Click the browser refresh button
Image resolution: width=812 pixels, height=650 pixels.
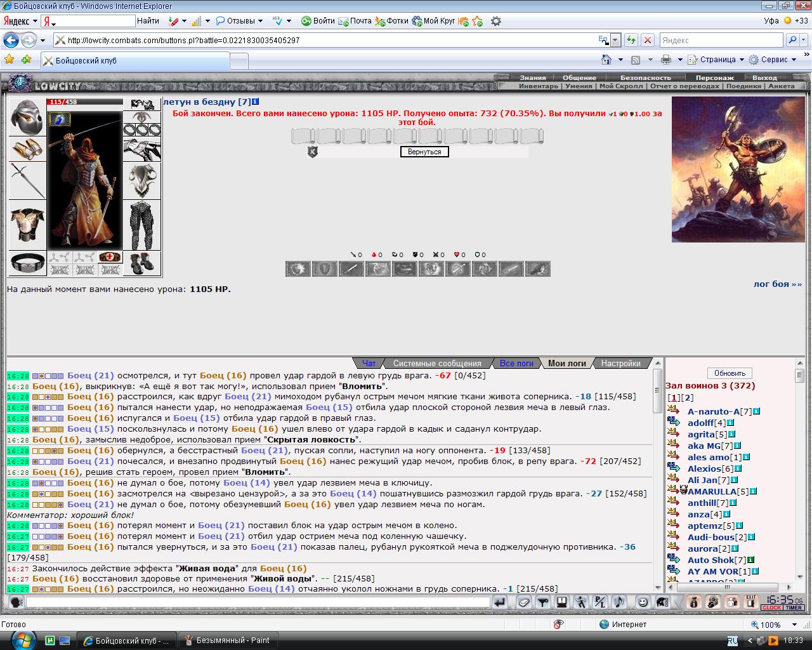click(631, 40)
